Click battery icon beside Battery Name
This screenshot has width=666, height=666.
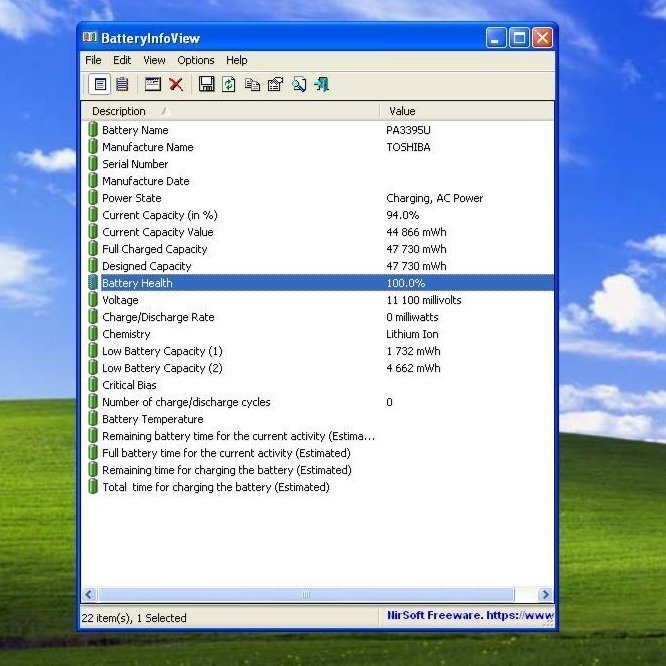(93, 130)
